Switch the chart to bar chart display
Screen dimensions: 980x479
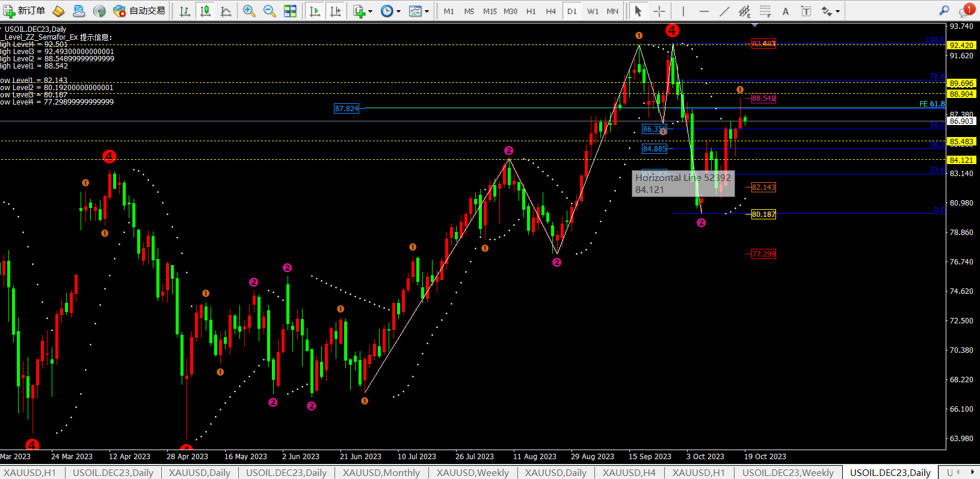[185, 11]
